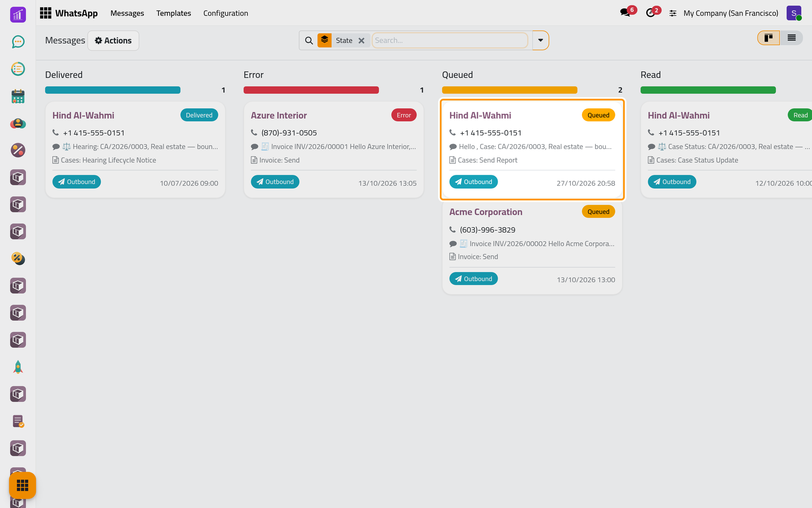Switch to Kanban view
This screenshot has height=508, width=812.
pos(768,38)
